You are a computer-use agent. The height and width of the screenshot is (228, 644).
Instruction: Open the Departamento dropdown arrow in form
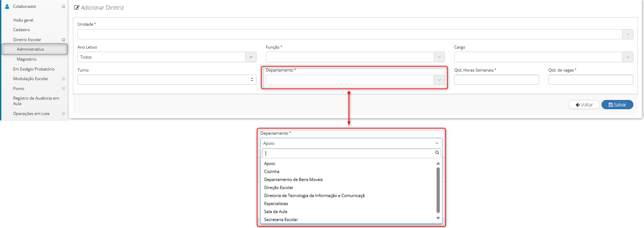[439, 80]
